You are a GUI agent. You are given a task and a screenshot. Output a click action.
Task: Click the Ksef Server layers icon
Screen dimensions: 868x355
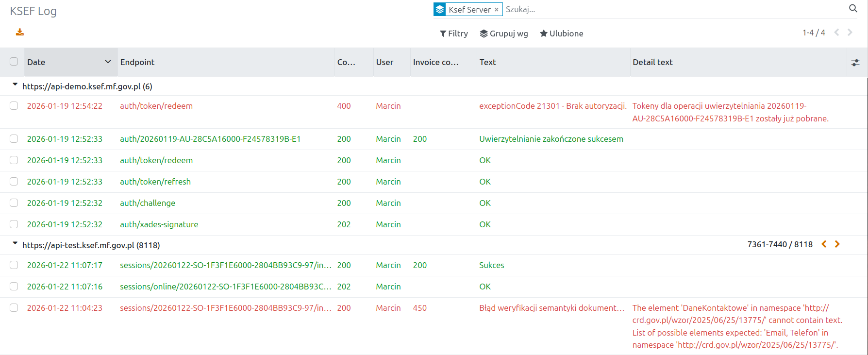tap(440, 9)
